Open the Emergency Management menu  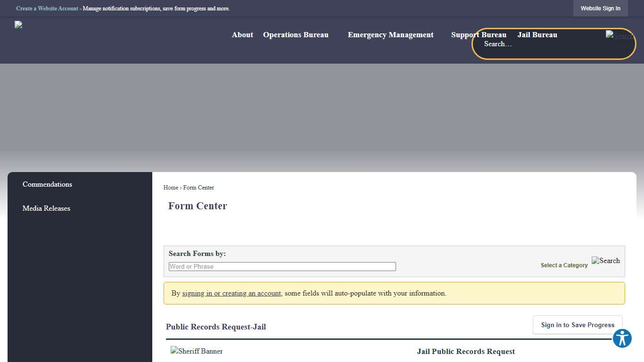coord(390,34)
